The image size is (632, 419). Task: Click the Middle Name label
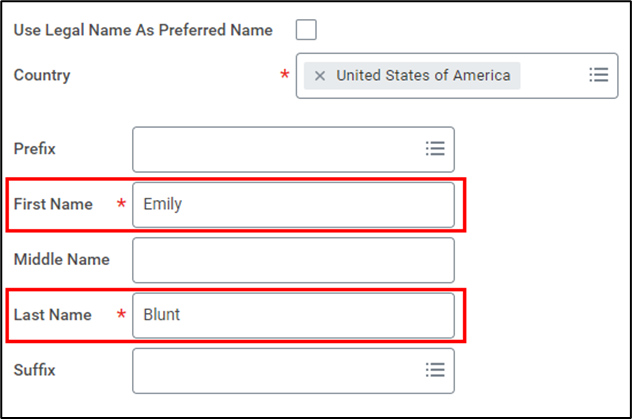tap(61, 260)
